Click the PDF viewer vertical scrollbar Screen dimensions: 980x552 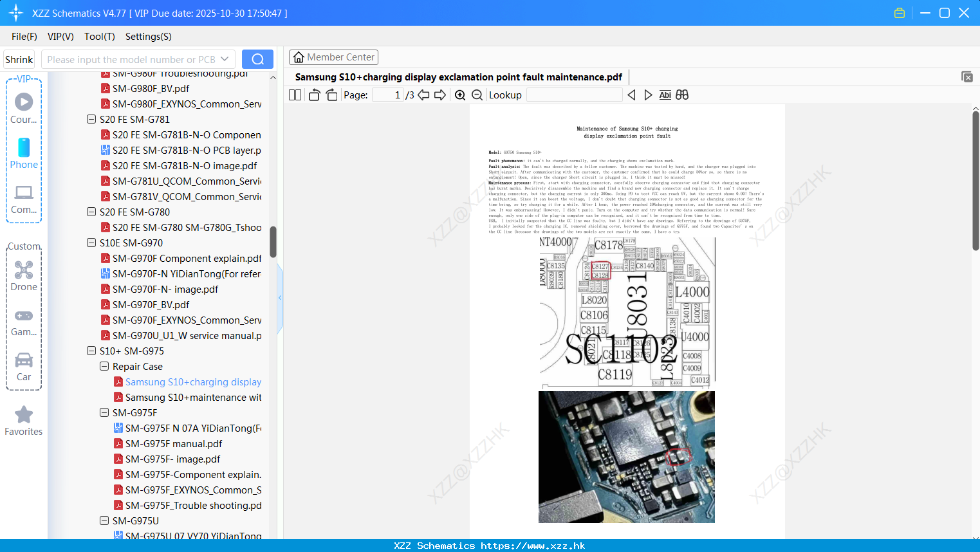coord(975,180)
